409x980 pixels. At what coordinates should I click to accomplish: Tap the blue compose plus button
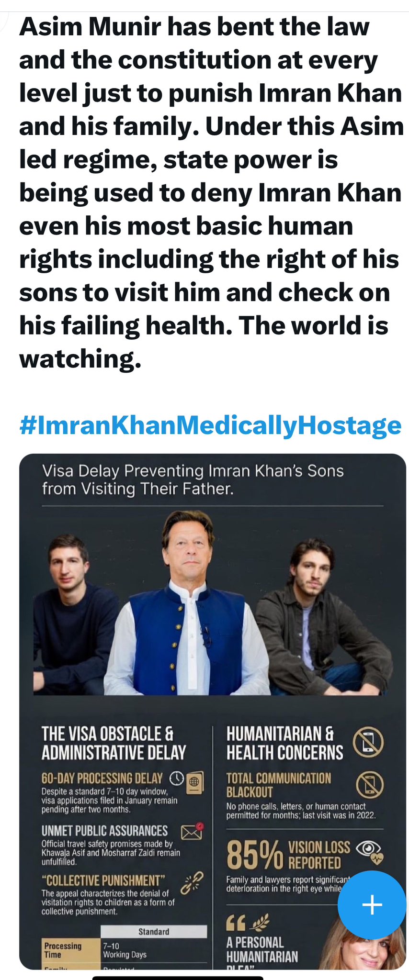tap(372, 904)
